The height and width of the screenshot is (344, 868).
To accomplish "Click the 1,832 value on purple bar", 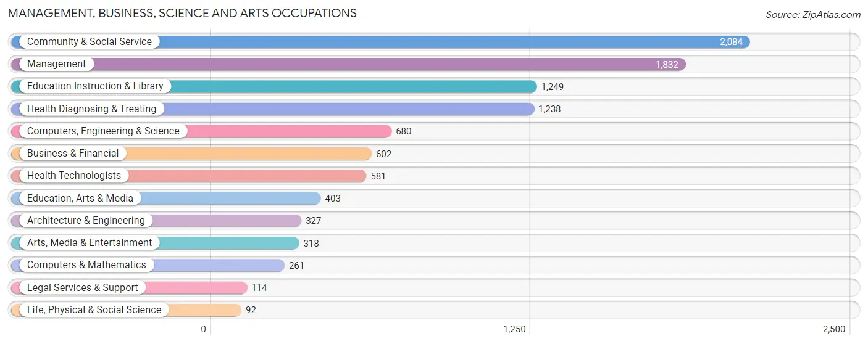I will pyautogui.click(x=667, y=65).
